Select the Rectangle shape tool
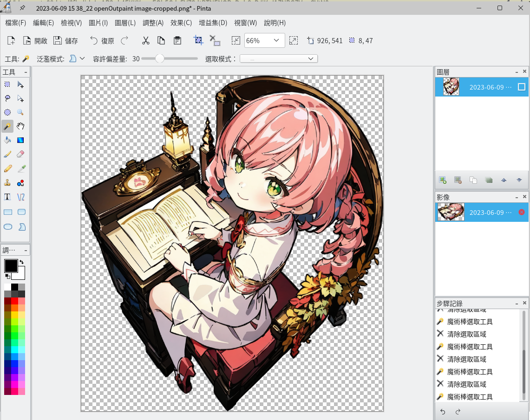The image size is (530, 420). [8, 212]
